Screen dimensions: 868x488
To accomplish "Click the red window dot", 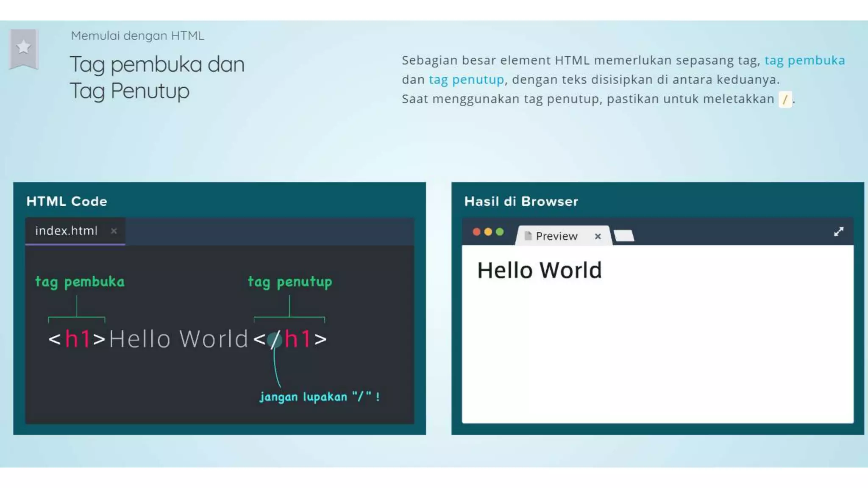I will click(476, 232).
